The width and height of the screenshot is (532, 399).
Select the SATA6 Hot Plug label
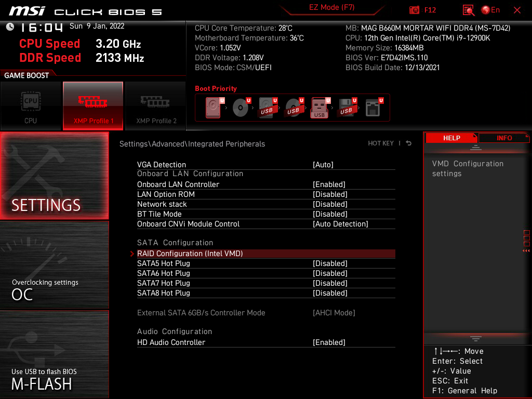[164, 273]
